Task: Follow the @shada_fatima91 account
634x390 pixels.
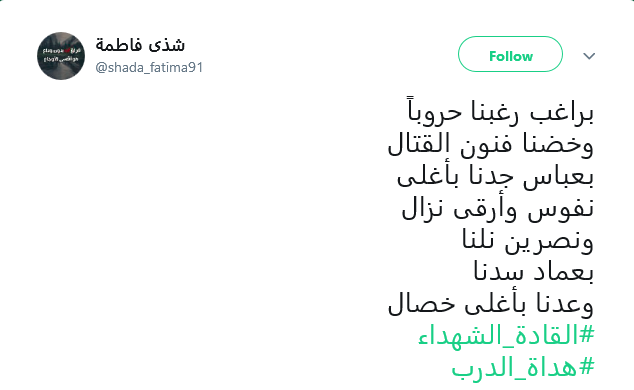Action: click(510, 54)
